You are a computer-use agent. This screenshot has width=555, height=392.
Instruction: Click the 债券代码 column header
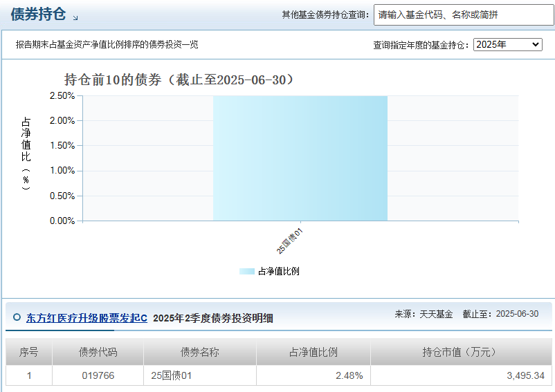[x=98, y=352]
